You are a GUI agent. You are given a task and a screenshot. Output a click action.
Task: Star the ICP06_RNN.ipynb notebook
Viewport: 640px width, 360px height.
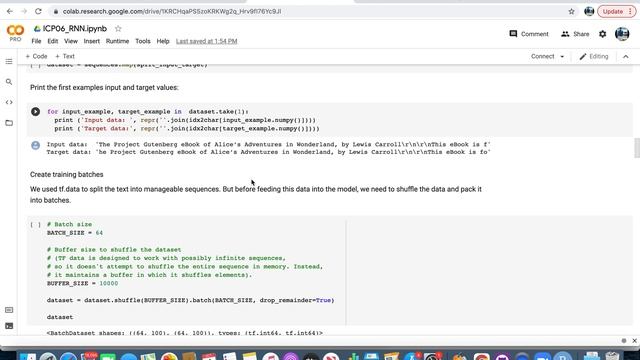coord(118,29)
